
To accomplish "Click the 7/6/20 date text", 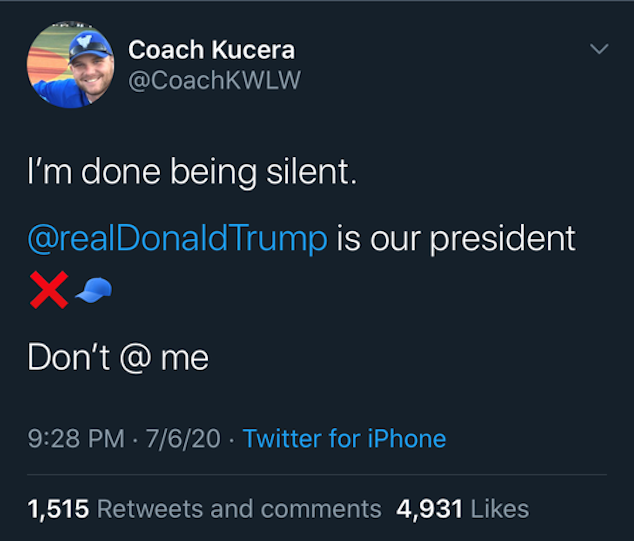I will [183, 439].
